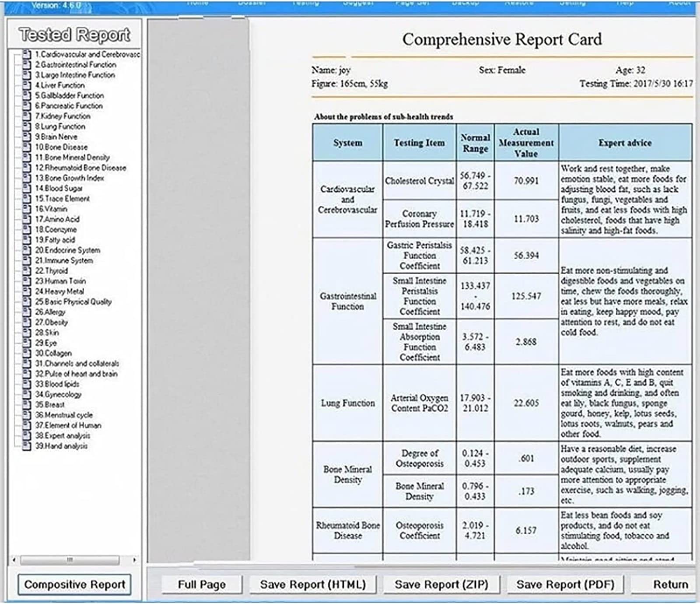700x604 pixels.
Task: Select Bone Mineral Density in the list
Action: 72,157
